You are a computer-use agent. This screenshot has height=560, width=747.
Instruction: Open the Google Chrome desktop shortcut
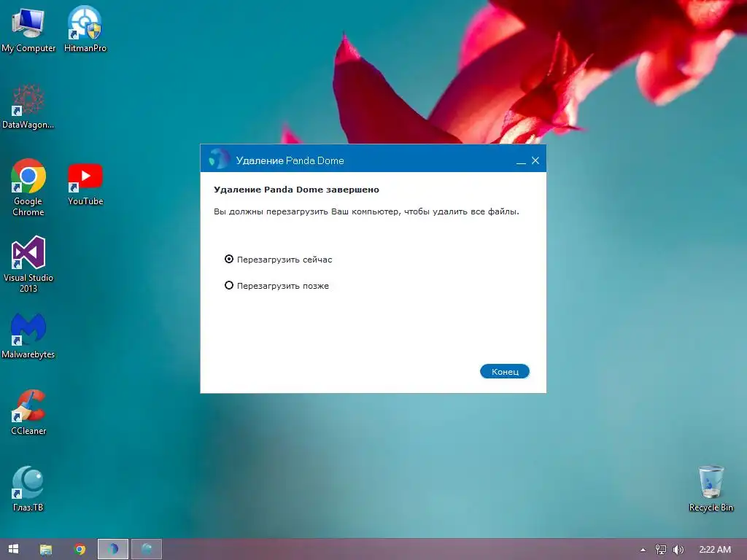[x=28, y=187]
